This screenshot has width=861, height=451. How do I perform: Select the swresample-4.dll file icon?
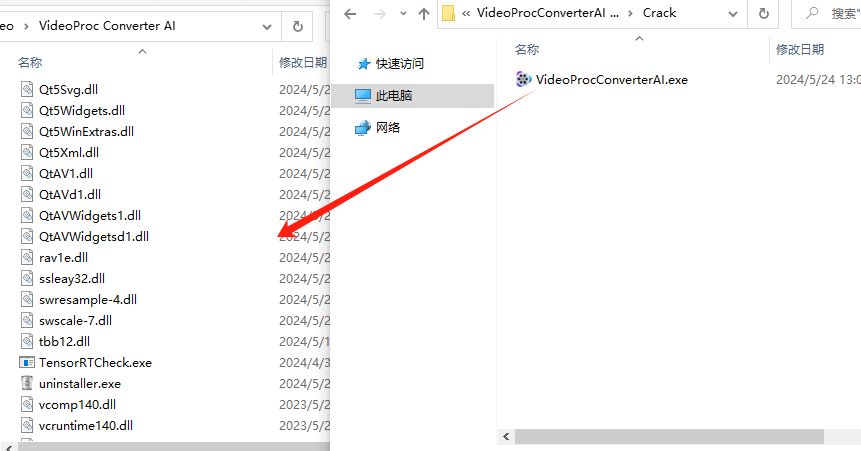[27, 299]
